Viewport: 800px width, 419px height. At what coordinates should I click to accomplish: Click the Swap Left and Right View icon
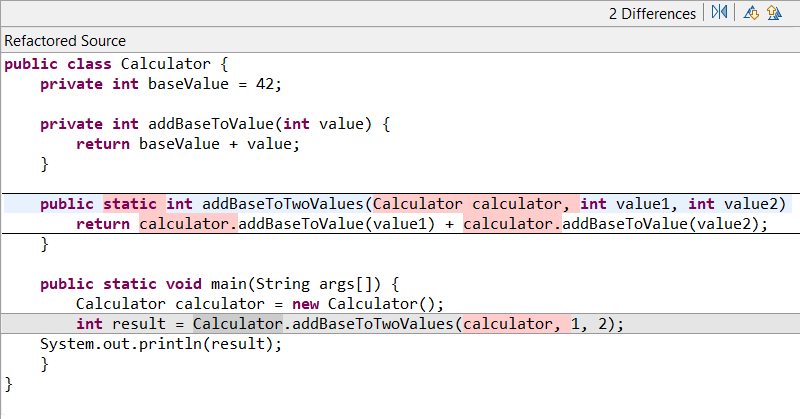pos(719,12)
